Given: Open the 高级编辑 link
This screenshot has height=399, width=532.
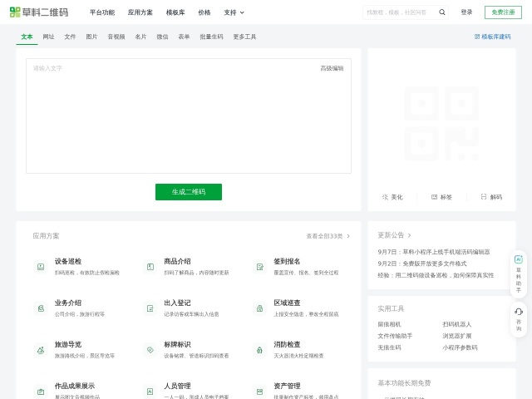Looking at the screenshot, I should 332,68.
